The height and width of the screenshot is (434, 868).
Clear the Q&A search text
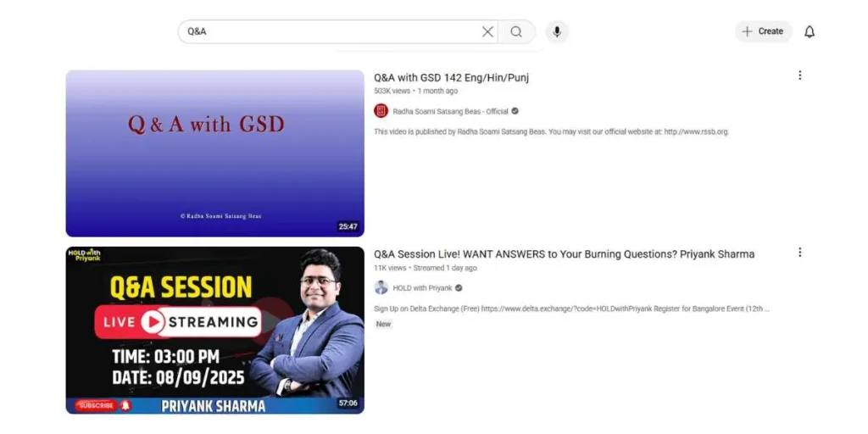[x=487, y=31]
